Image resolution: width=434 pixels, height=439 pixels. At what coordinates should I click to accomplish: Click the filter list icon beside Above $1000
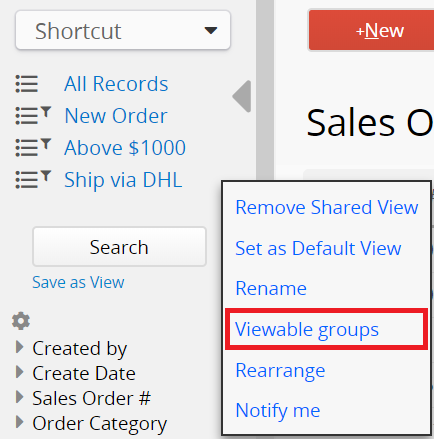pos(33,147)
